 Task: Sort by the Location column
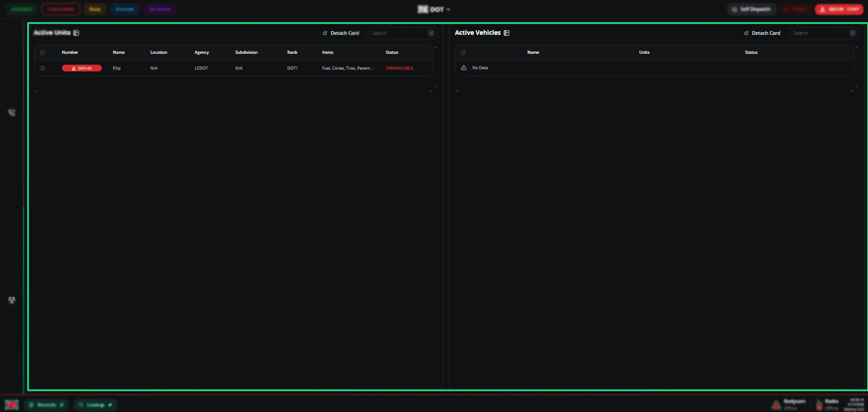click(159, 52)
